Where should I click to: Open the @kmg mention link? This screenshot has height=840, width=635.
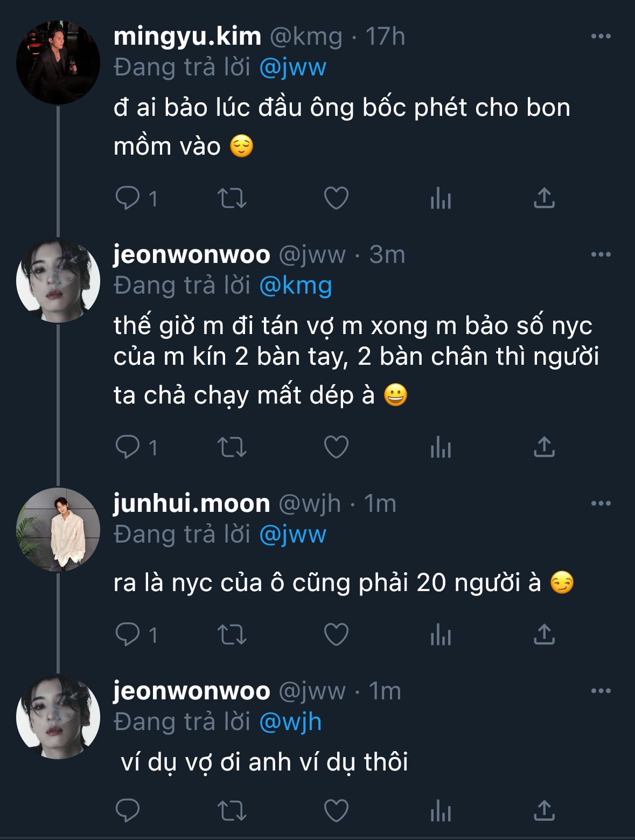tap(295, 286)
